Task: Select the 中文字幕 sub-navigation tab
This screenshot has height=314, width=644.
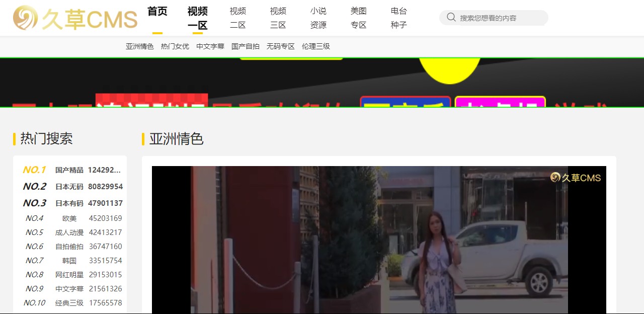Action: pos(210,46)
